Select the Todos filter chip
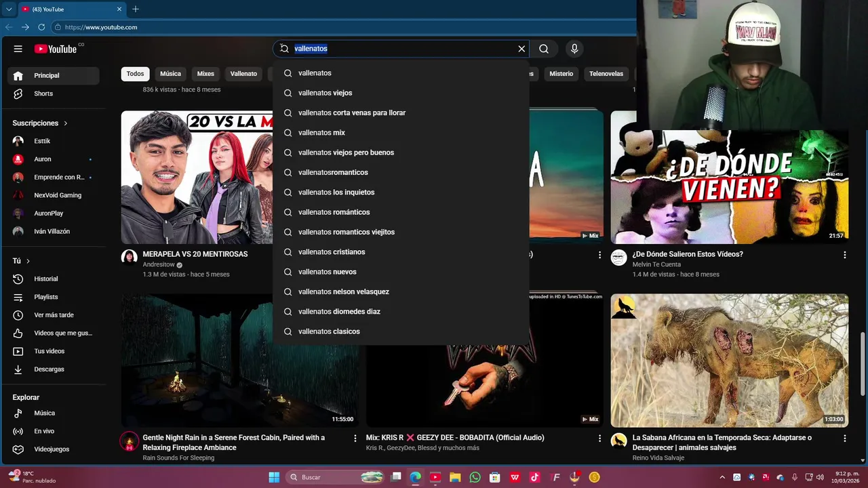 [135, 74]
